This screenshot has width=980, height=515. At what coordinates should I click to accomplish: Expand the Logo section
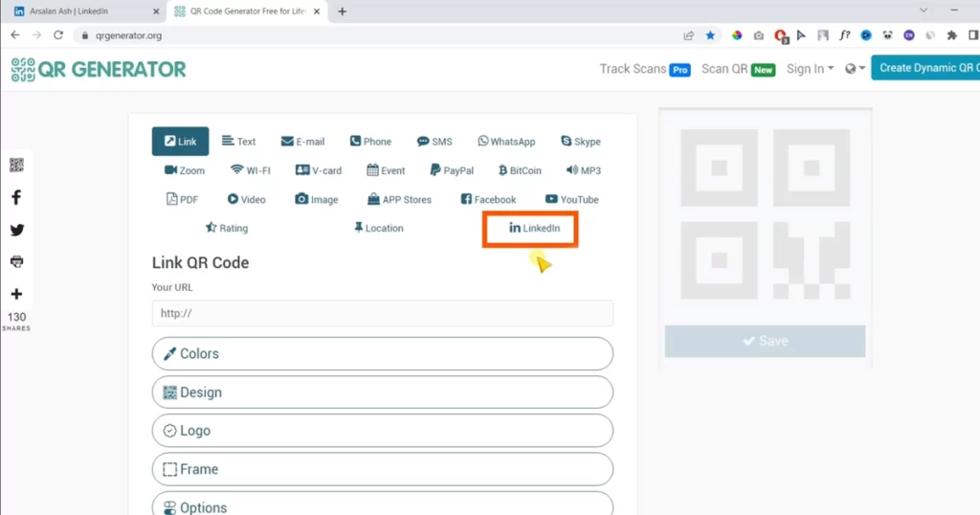(x=383, y=431)
